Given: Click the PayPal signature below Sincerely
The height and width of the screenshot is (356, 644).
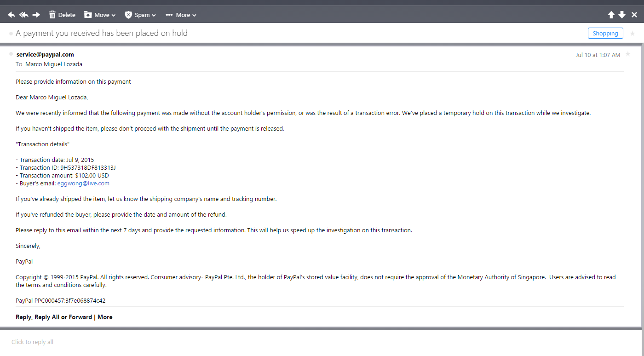Looking at the screenshot, I should pyautogui.click(x=24, y=261).
